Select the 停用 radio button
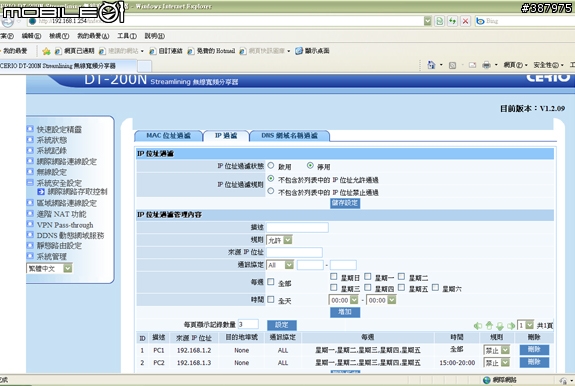The image size is (575, 386). click(310, 166)
